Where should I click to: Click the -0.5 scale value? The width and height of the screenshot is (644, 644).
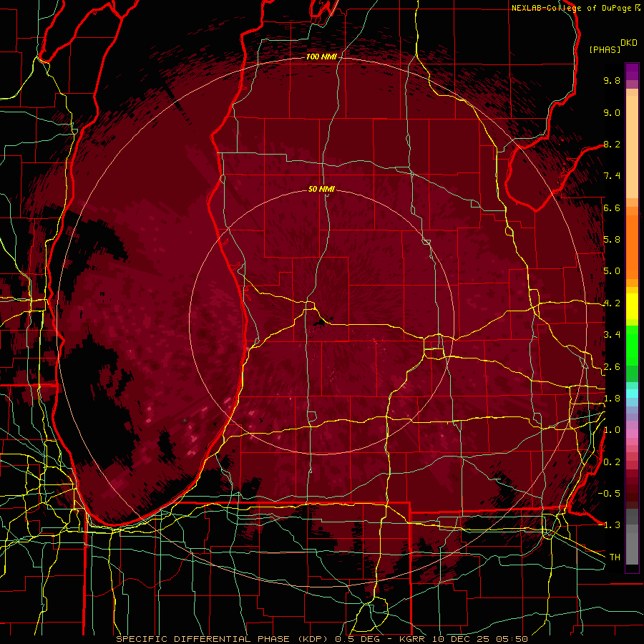coord(609,494)
